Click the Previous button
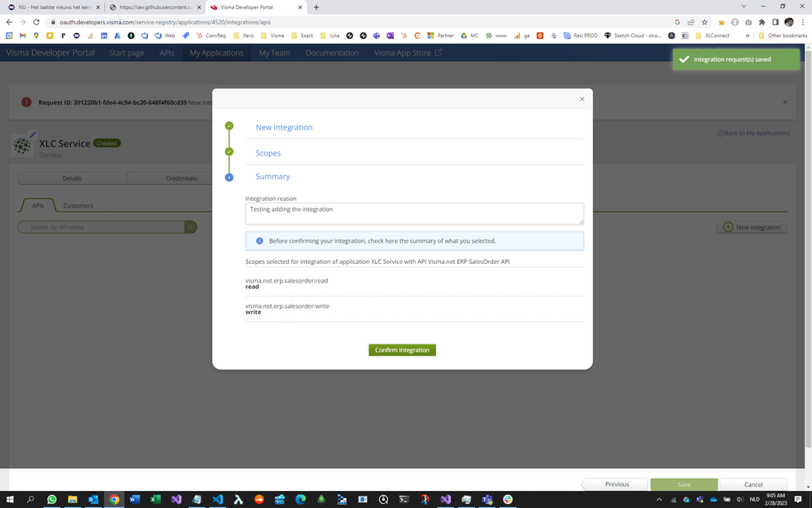This screenshot has height=508, width=812. point(615,484)
